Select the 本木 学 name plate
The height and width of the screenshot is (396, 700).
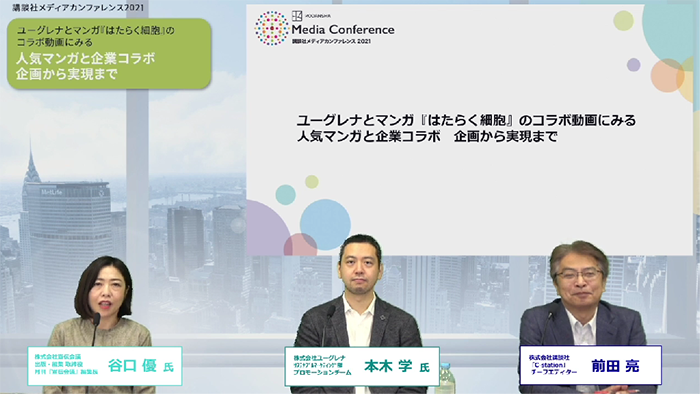(x=362, y=366)
